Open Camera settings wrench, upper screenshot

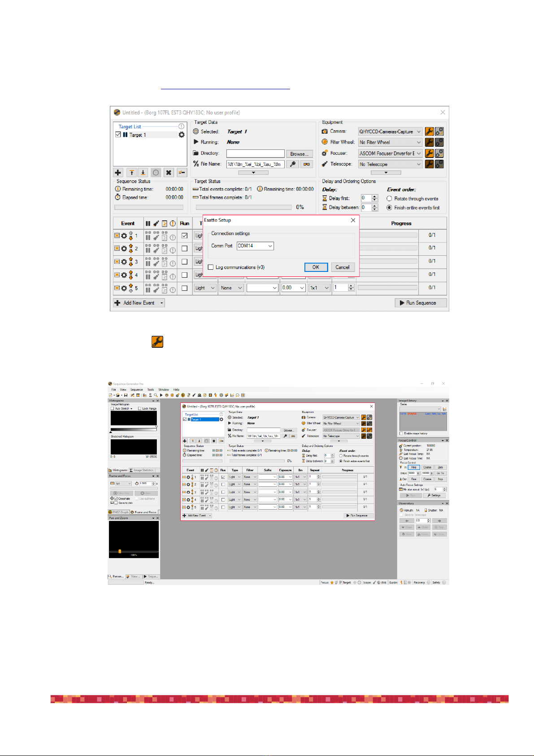[429, 131]
